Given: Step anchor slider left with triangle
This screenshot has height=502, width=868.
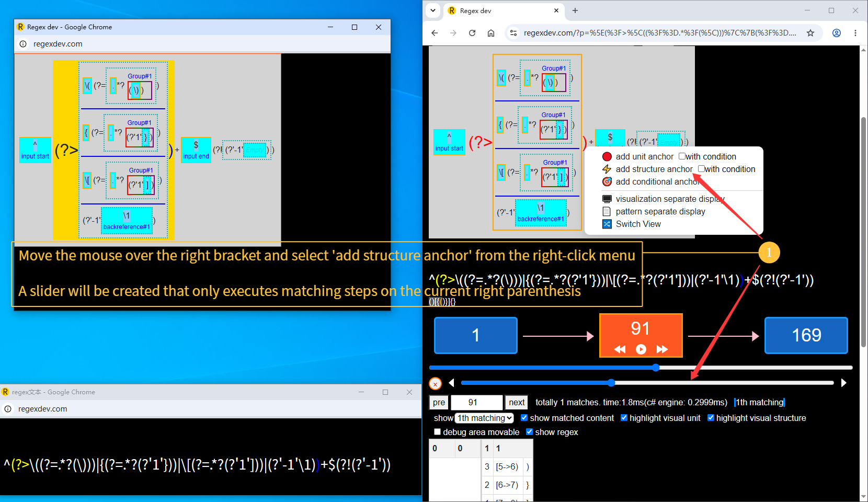Looking at the screenshot, I should (x=451, y=383).
